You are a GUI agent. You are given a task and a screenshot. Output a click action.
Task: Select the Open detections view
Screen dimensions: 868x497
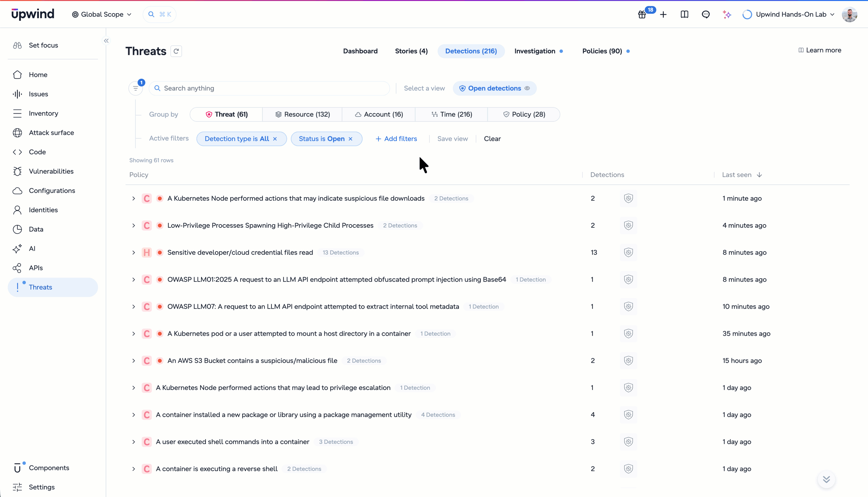494,88
